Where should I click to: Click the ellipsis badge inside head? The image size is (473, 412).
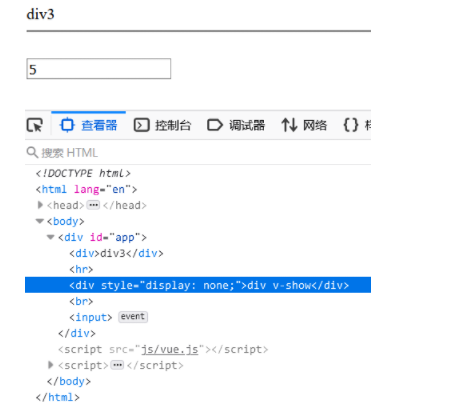click(x=93, y=205)
